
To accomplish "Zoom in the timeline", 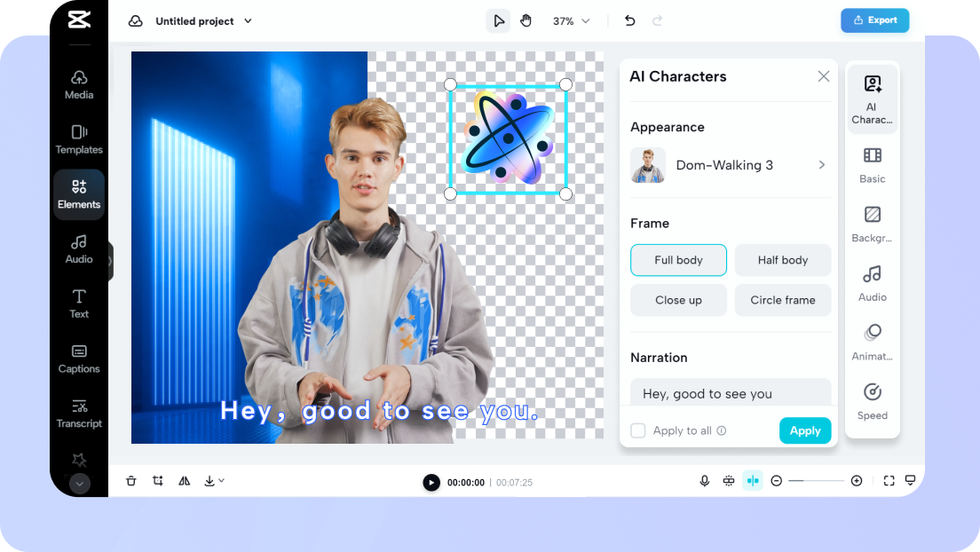I will pyautogui.click(x=857, y=481).
